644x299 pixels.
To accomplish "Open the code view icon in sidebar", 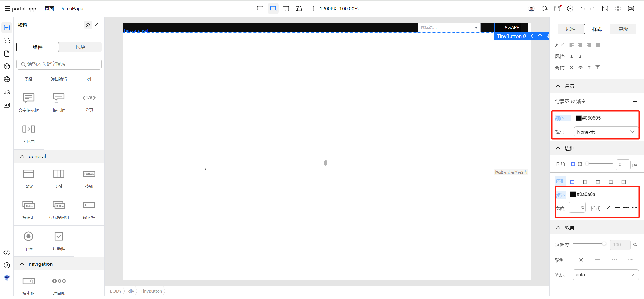I will [x=7, y=253].
